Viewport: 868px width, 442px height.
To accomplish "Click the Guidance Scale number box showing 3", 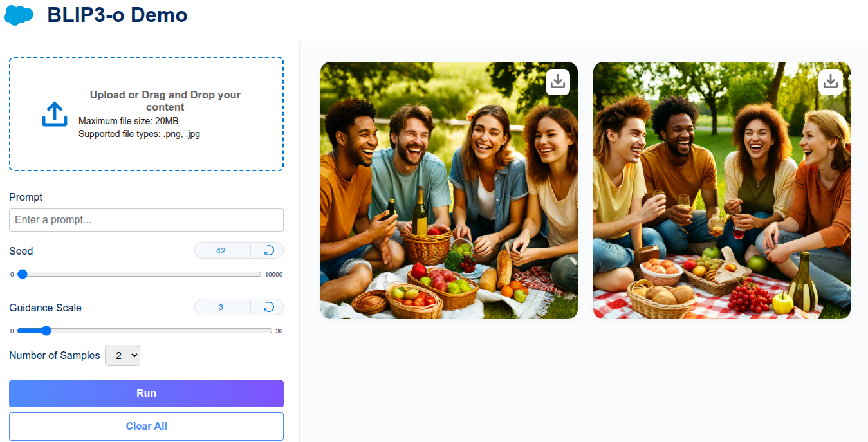I will (222, 307).
